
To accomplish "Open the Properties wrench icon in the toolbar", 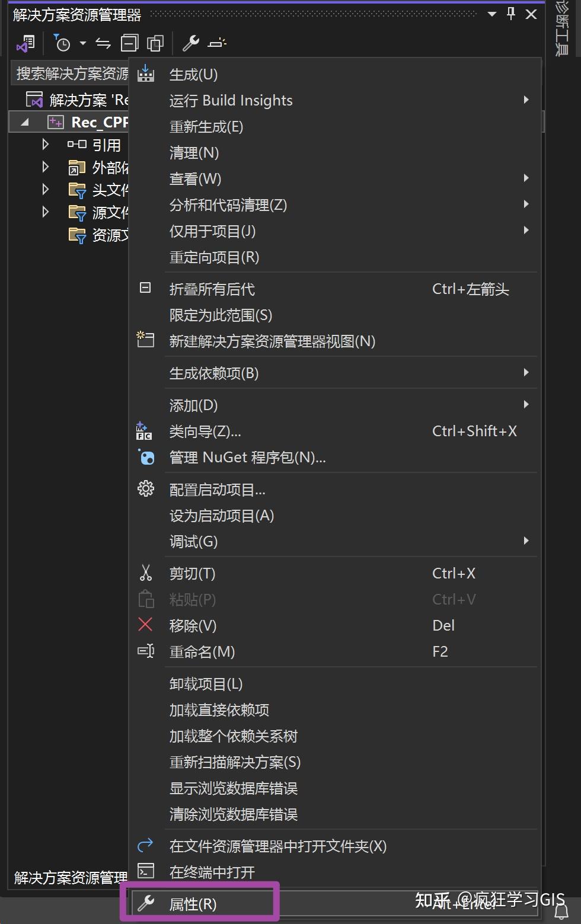I will click(191, 43).
